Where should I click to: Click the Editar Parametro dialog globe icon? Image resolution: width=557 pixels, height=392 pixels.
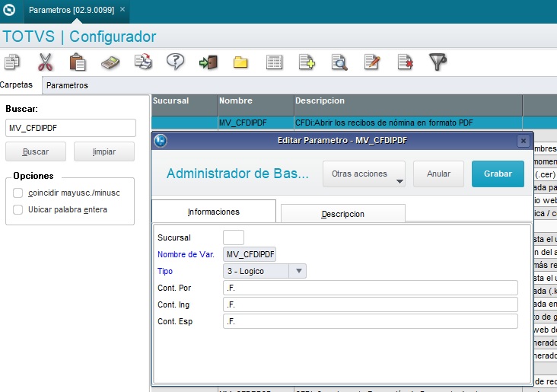point(161,140)
